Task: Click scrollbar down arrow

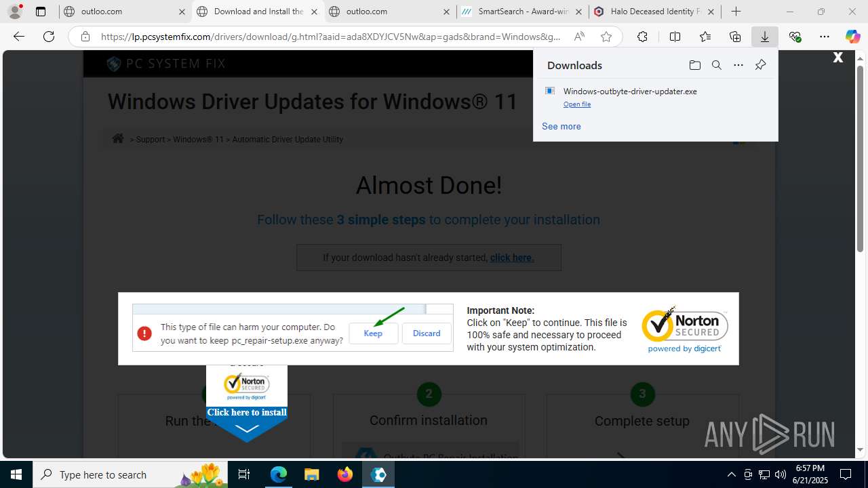Action: (861, 449)
